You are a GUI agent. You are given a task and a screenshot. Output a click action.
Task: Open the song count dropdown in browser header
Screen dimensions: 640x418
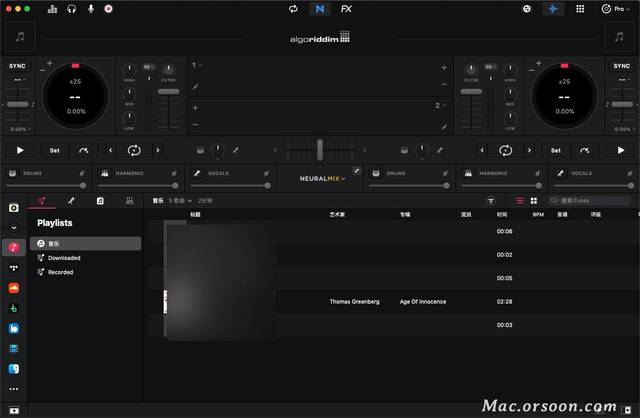coord(180,201)
